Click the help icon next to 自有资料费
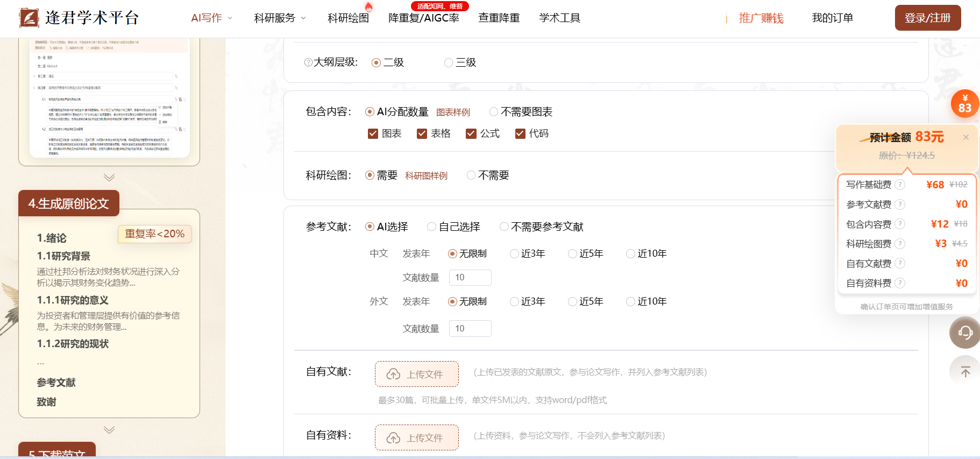This screenshot has height=459, width=980. 900,283
